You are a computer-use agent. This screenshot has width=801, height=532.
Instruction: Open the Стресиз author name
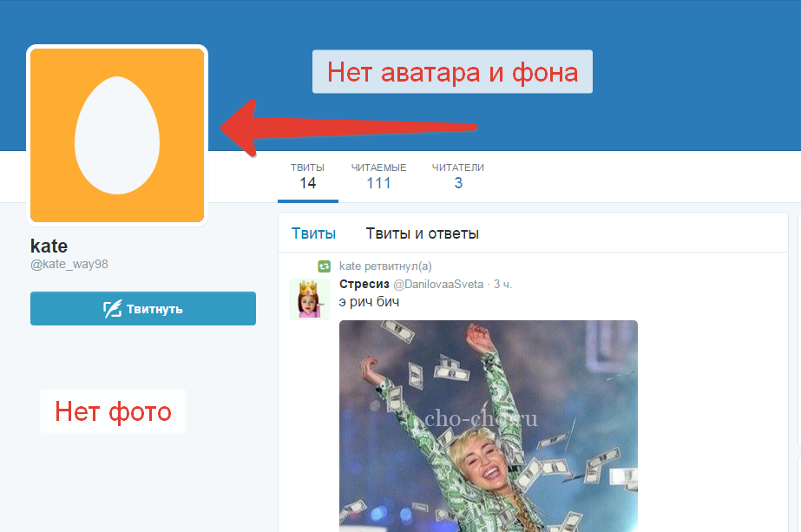[x=364, y=284]
